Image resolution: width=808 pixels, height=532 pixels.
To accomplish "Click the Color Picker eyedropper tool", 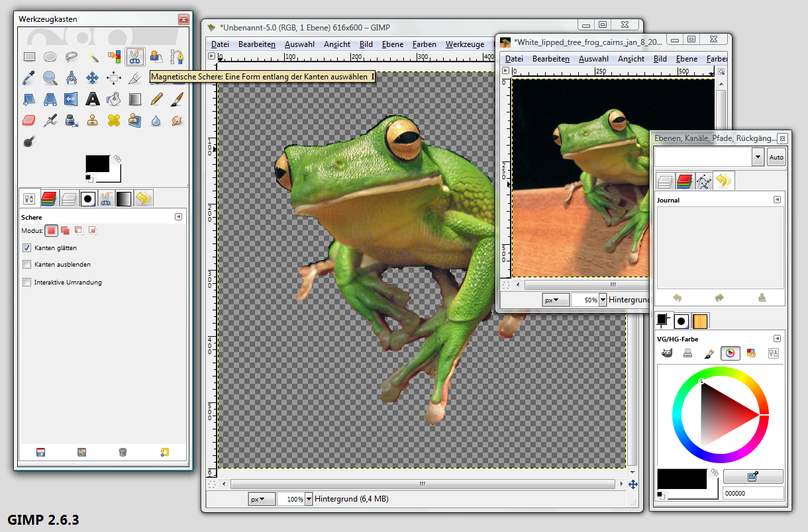I will click(29, 79).
